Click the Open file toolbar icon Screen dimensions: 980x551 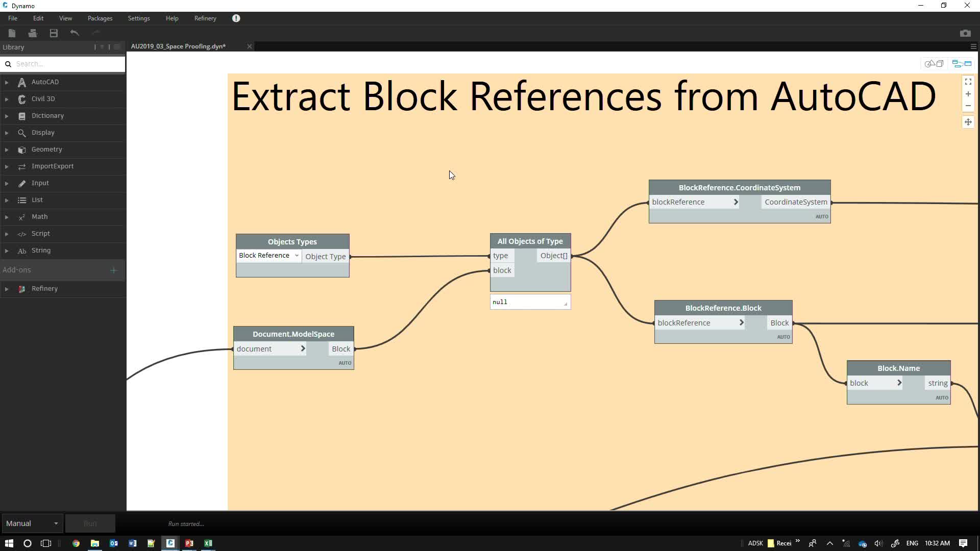[33, 33]
